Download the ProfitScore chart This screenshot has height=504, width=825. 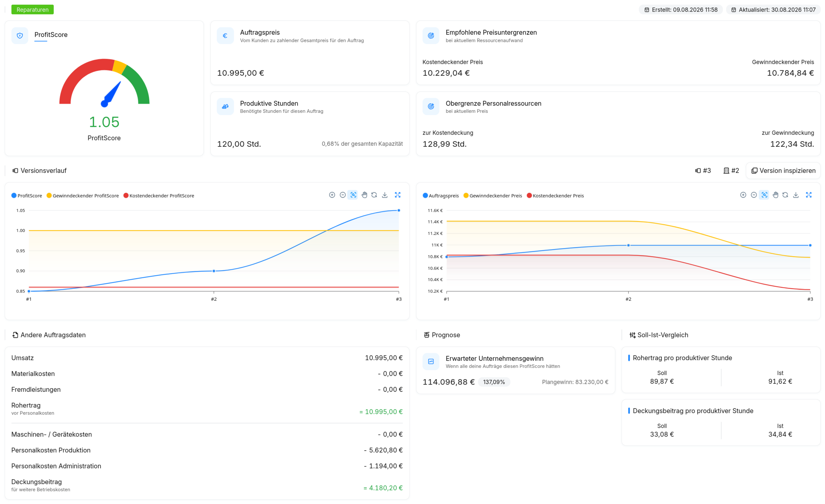385,195
